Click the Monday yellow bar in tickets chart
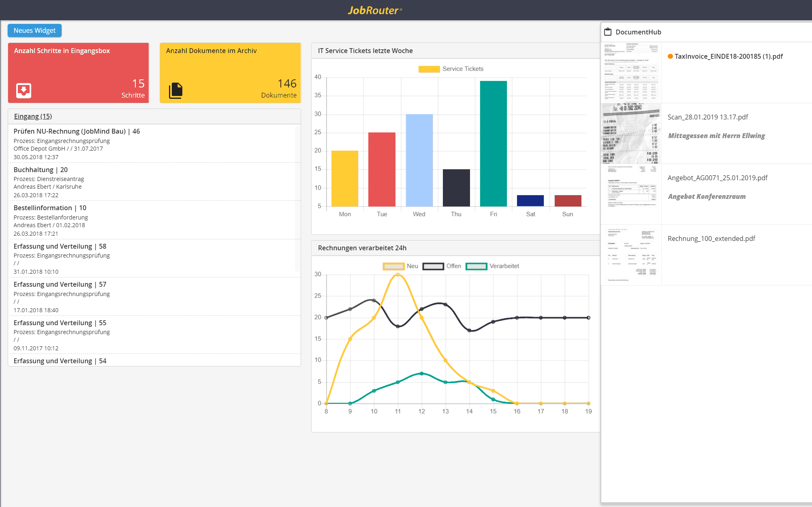 point(345,179)
